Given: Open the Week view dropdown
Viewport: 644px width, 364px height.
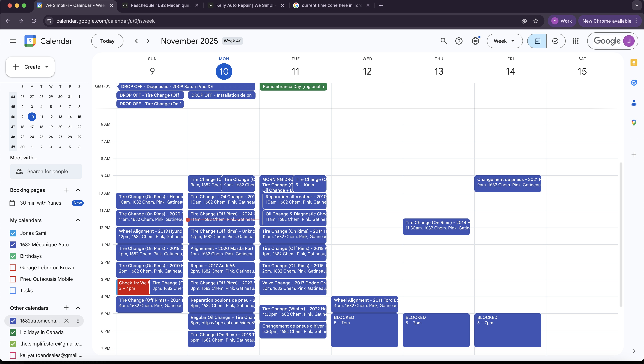Looking at the screenshot, I should (505, 41).
